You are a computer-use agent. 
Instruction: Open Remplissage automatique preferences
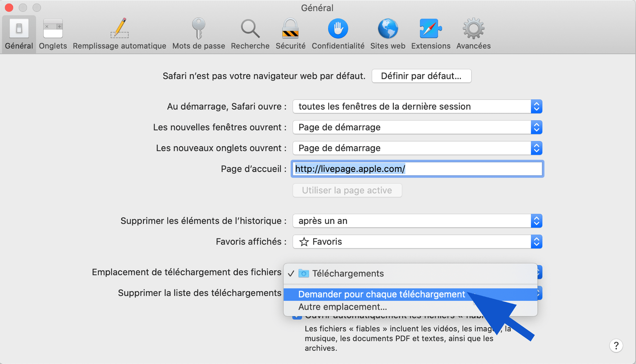(119, 34)
